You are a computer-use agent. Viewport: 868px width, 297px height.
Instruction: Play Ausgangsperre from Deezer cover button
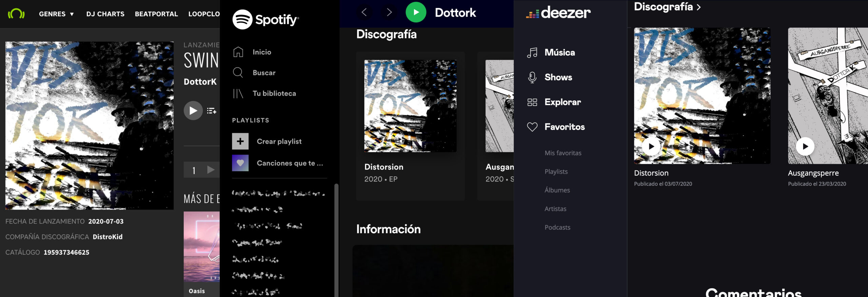pyautogui.click(x=805, y=147)
